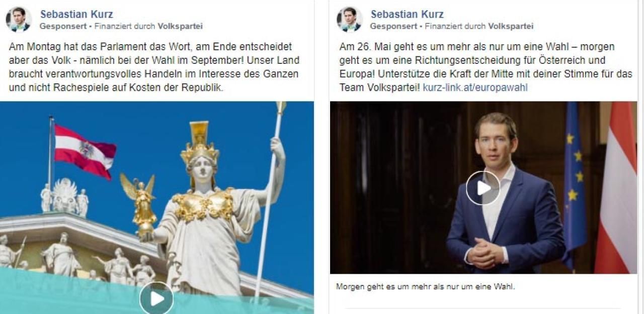Image resolution: width=644 pixels, height=314 pixels.
Task: Open Sebastian Kurz name in left post
Action: point(76,14)
